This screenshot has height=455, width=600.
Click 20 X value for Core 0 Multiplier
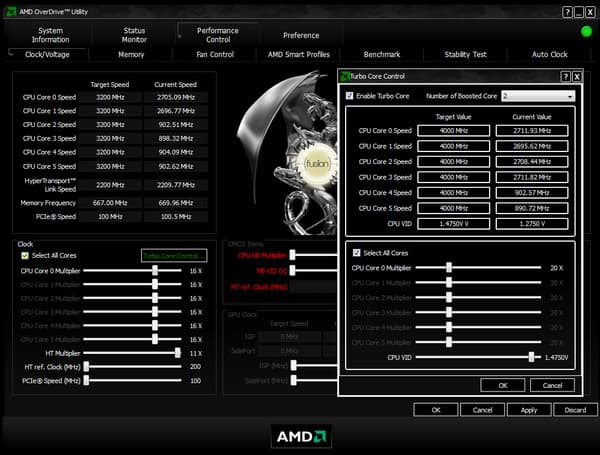(556, 268)
